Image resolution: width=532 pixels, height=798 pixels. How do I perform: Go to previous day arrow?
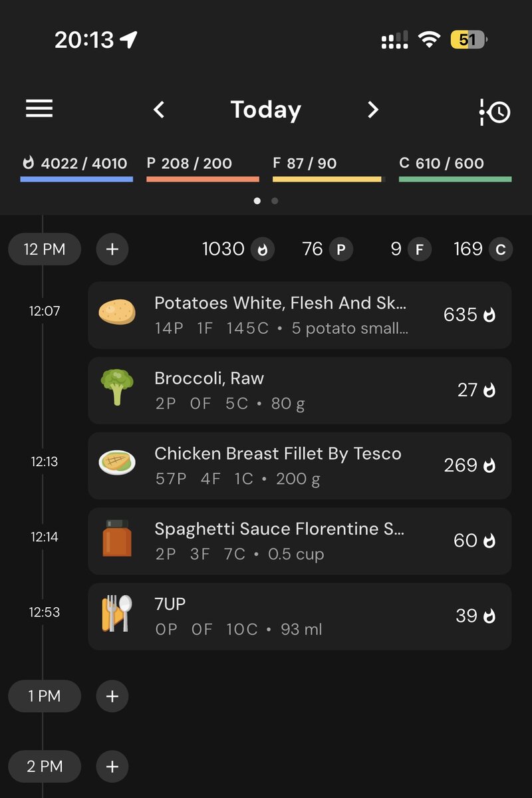pos(159,110)
